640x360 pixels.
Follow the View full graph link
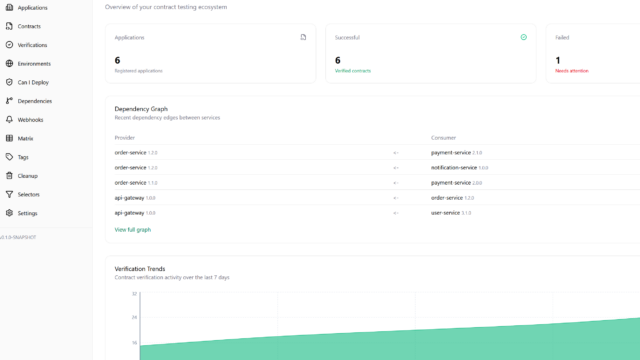point(133,230)
